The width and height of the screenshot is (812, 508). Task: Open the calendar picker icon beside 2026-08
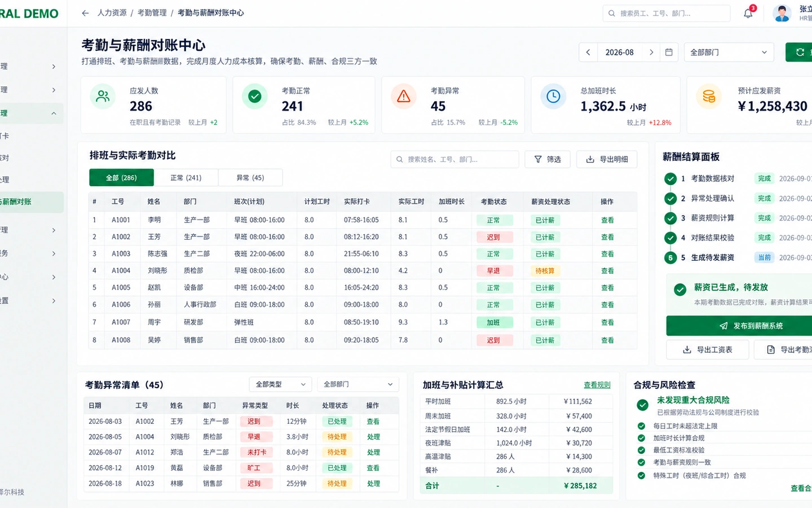coord(669,52)
